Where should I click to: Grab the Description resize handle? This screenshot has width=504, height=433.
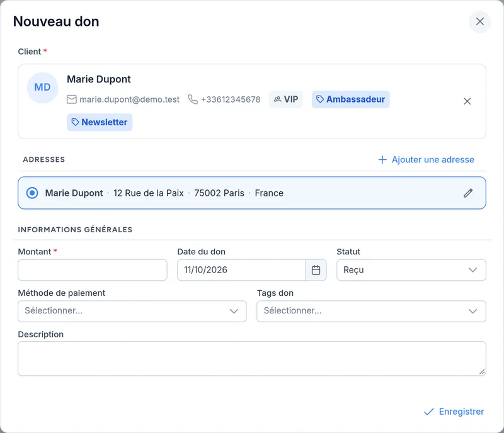coord(481,372)
